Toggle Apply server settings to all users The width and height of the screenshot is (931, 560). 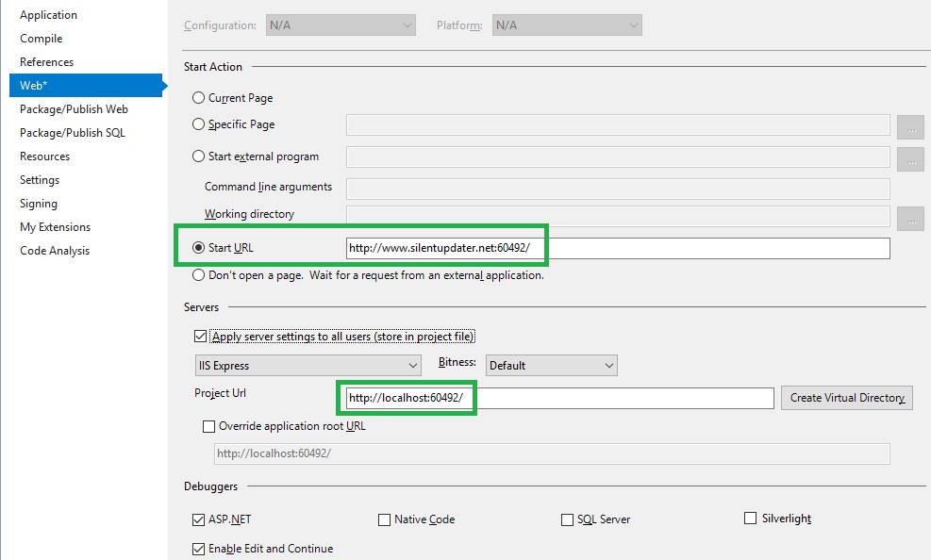click(x=200, y=337)
